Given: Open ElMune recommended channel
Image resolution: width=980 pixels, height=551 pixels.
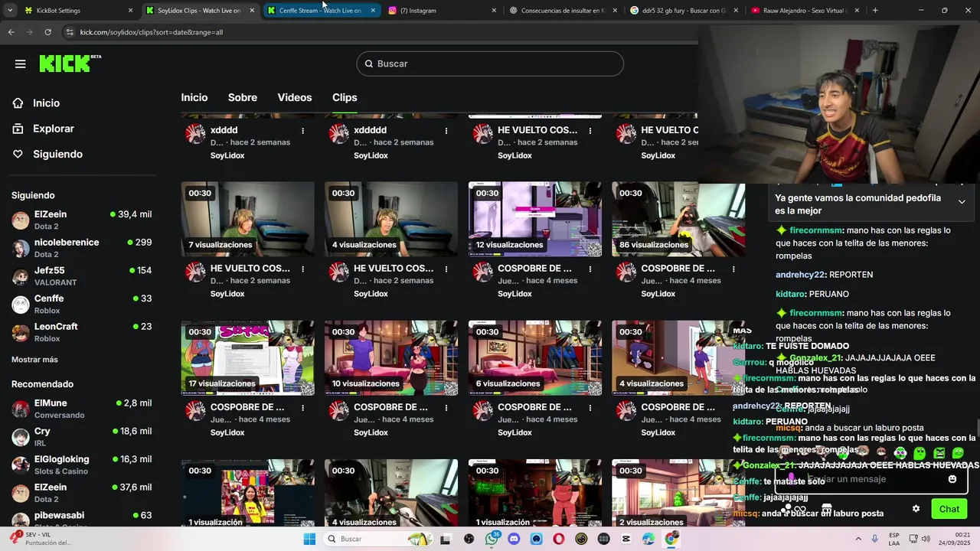Looking at the screenshot, I should (x=81, y=409).
